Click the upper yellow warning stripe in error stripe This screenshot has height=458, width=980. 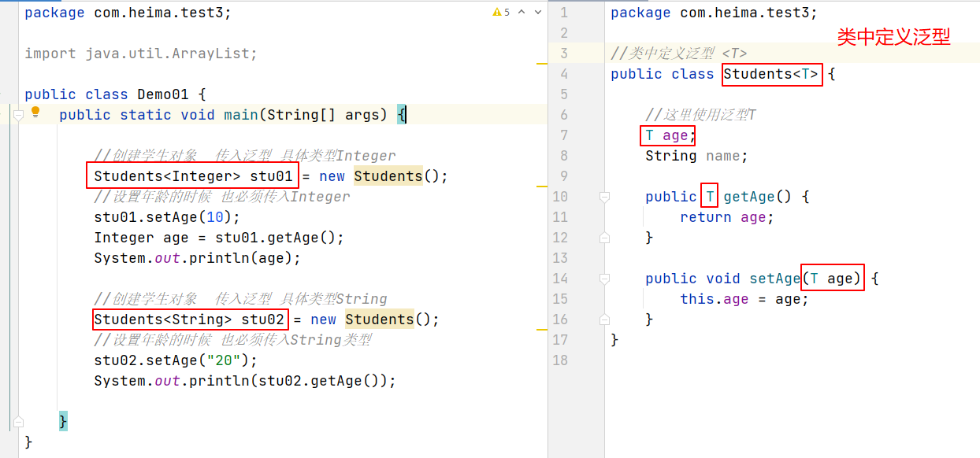click(x=541, y=62)
